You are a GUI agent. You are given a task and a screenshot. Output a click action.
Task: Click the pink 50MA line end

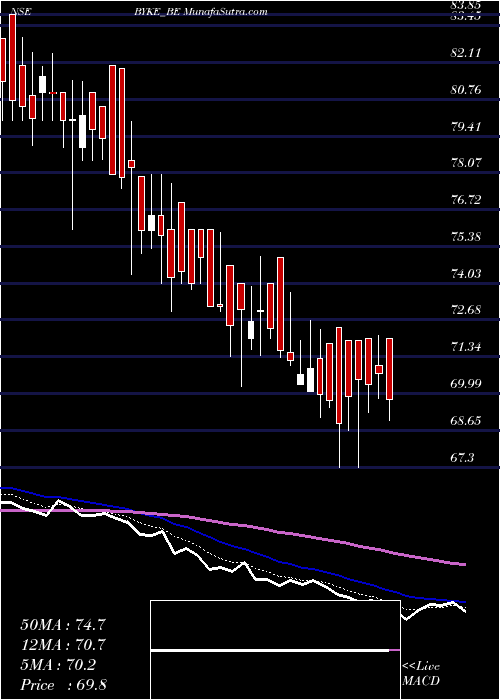463,565
